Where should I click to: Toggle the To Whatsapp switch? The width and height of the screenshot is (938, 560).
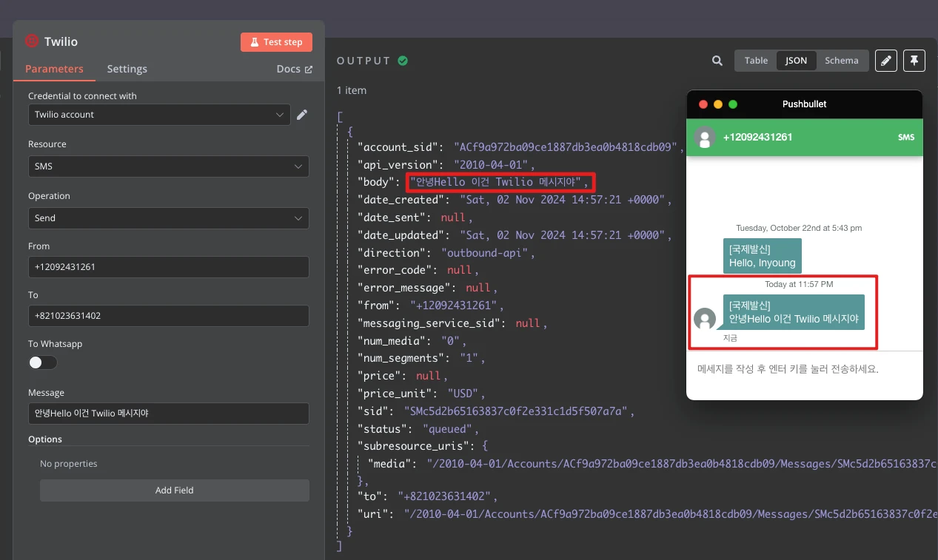coord(42,362)
